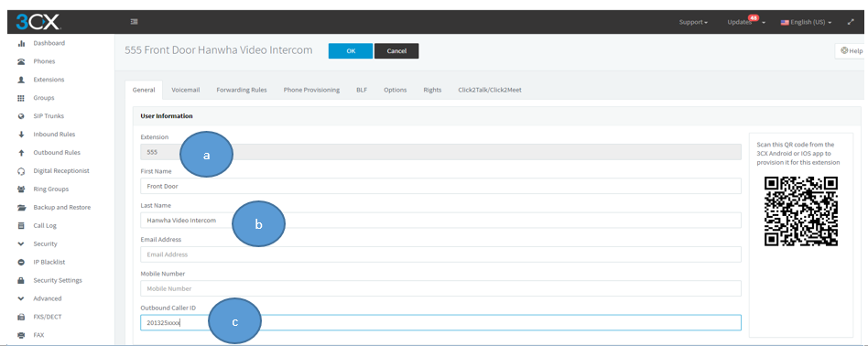The height and width of the screenshot is (346, 868).
Task: Click the Ring Groups people icon
Action: point(22,189)
